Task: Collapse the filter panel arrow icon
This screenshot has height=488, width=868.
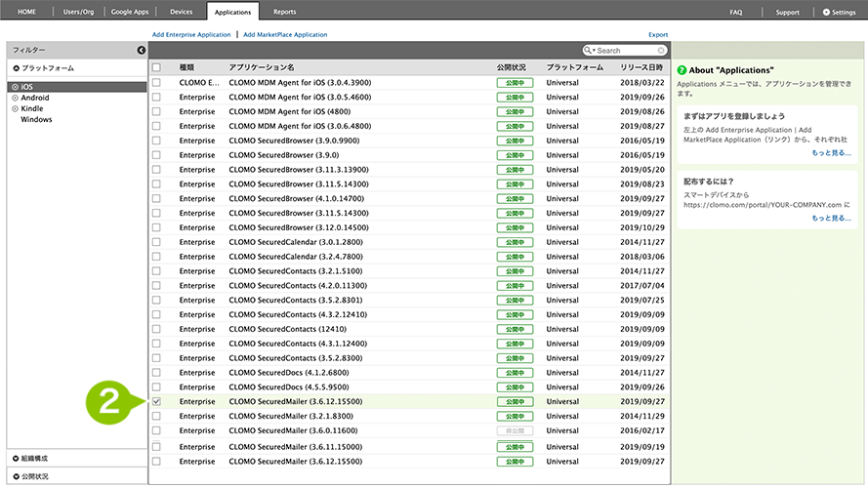Action: click(x=142, y=51)
